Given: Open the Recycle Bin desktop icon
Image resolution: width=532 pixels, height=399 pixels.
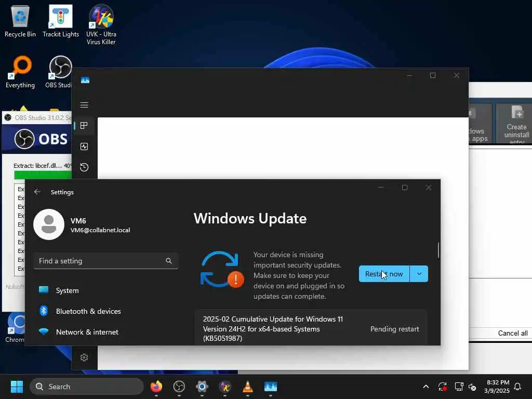Looking at the screenshot, I should tap(20, 21).
